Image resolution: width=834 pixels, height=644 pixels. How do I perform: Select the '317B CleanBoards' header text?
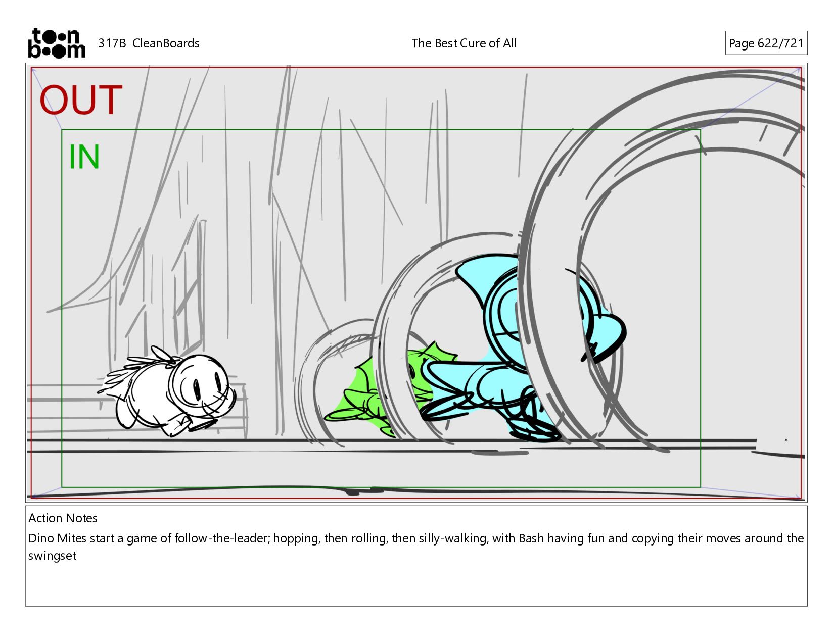(149, 43)
